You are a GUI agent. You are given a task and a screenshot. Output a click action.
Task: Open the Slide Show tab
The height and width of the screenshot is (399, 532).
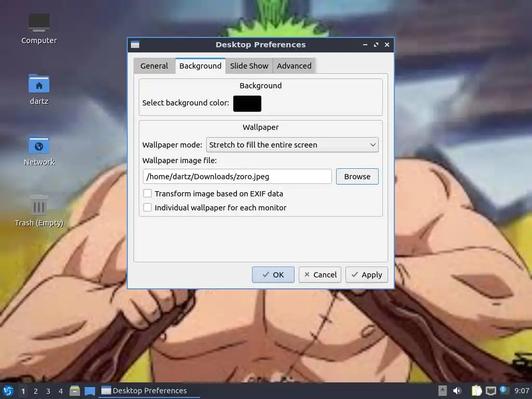point(249,66)
